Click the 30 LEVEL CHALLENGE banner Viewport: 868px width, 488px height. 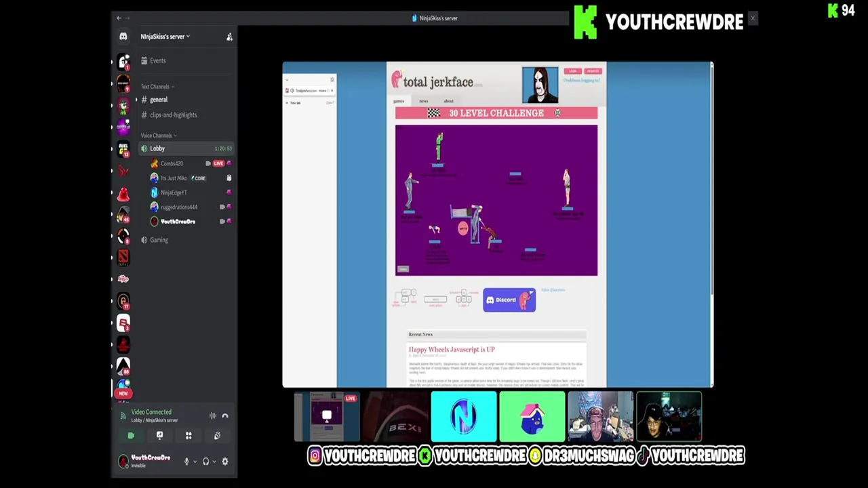point(496,113)
